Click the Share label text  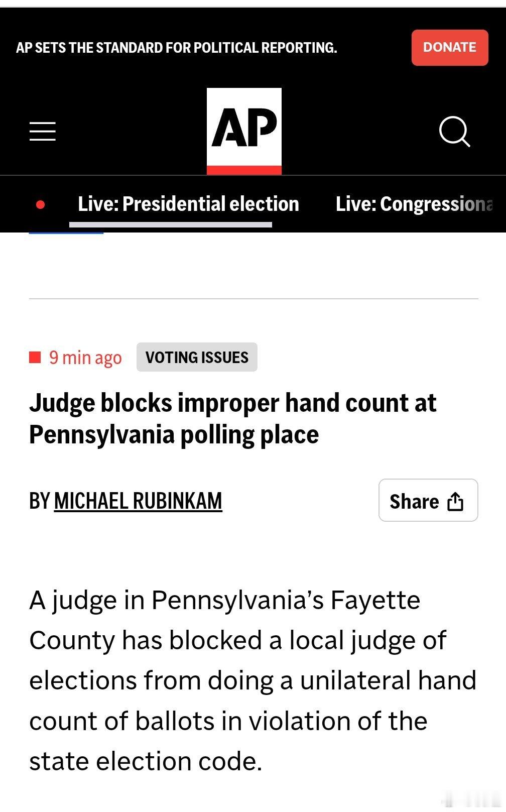[x=414, y=501]
